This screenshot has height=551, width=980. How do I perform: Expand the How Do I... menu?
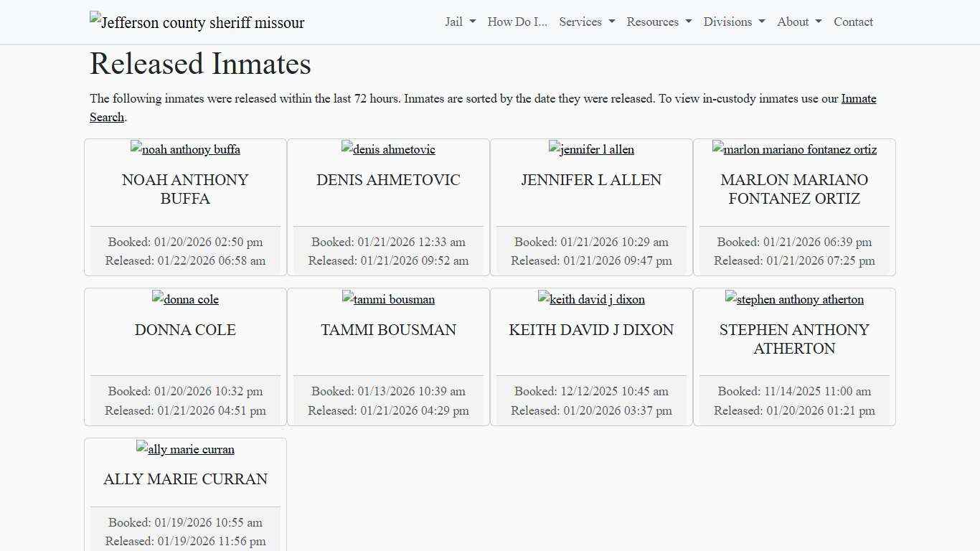[517, 22]
